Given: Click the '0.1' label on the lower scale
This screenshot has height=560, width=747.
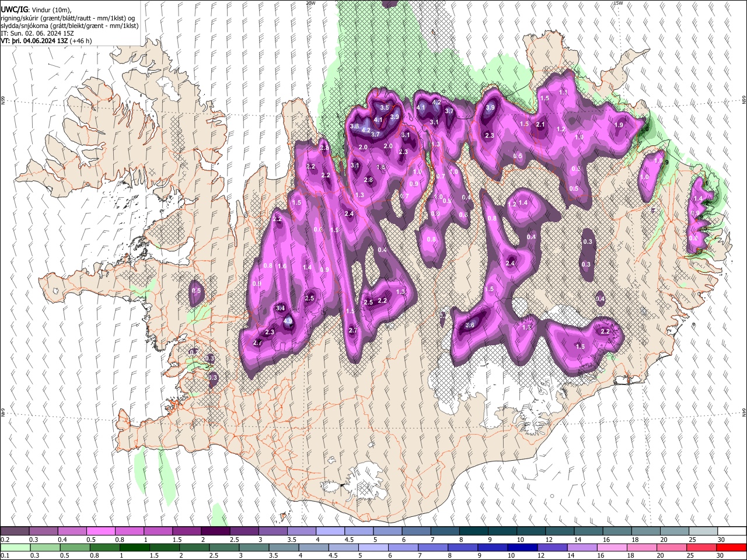Looking at the screenshot, I should 4,555.
